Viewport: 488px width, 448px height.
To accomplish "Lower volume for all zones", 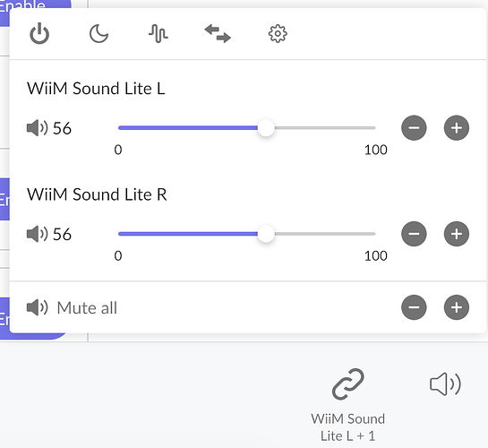I will (x=414, y=307).
